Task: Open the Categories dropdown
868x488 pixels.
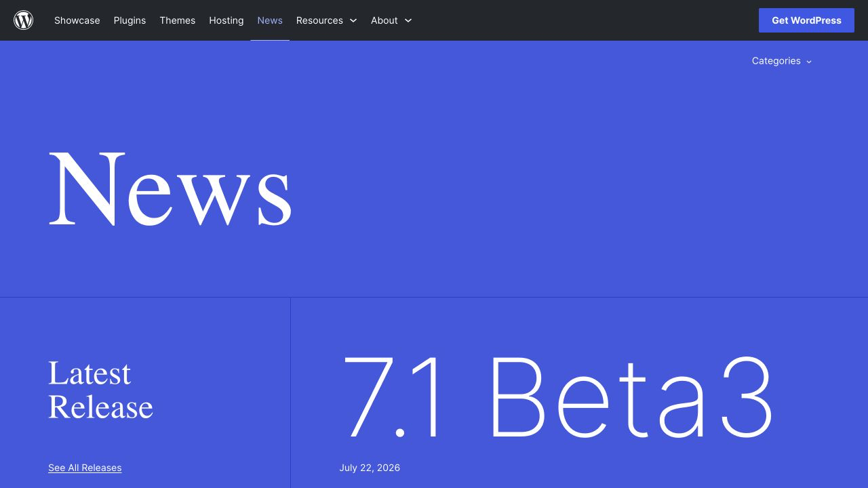Action: [782, 61]
